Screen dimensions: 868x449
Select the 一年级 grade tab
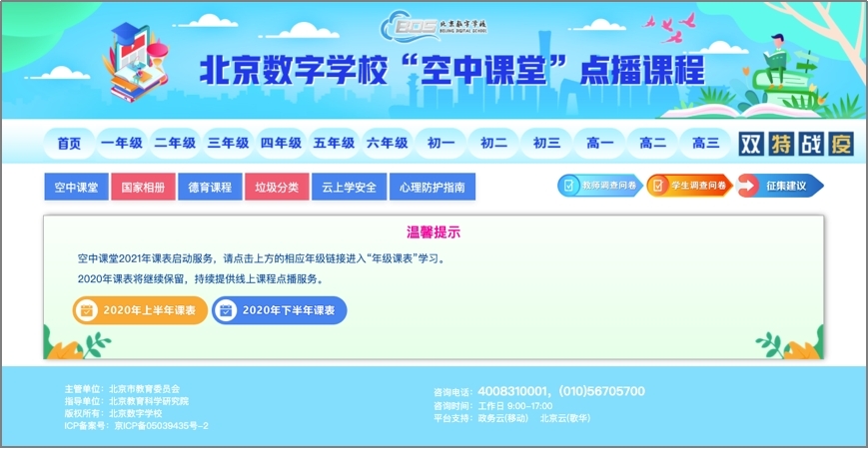coord(122,144)
